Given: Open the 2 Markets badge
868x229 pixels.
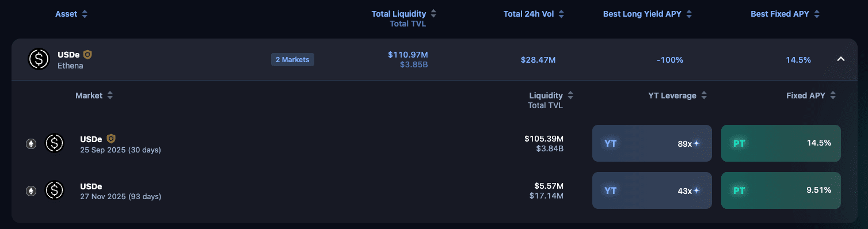Looking at the screenshot, I should 292,59.
